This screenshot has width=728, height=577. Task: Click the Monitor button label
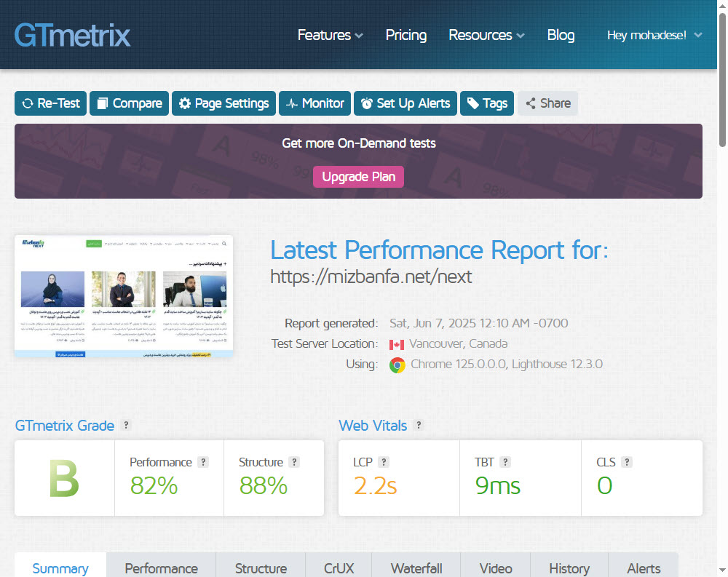[323, 103]
